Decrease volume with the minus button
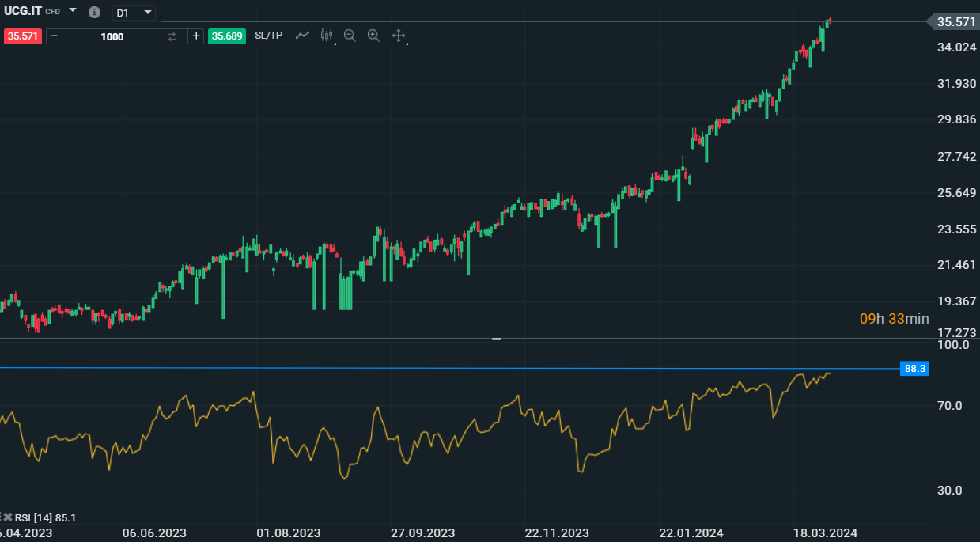 pyautogui.click(x=54, y=36)
